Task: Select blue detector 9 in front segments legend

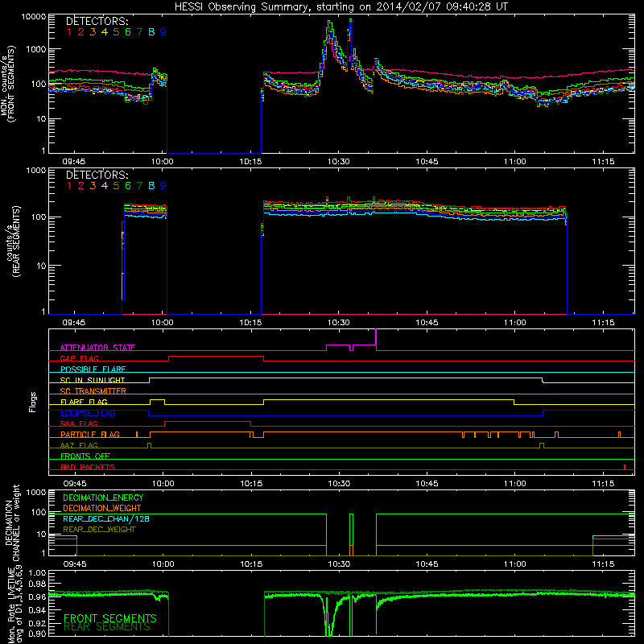Action: pyautogui.click(x=163, y=32)
